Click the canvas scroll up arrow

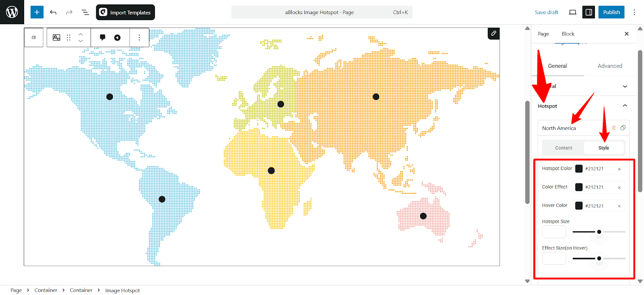tap(527, 28)
